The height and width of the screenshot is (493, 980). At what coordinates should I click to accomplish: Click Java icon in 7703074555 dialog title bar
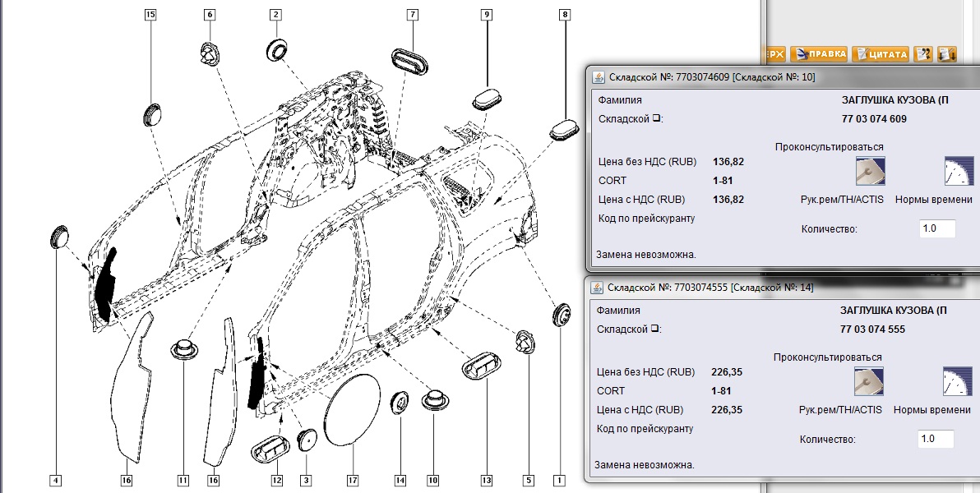click(598, 288)
